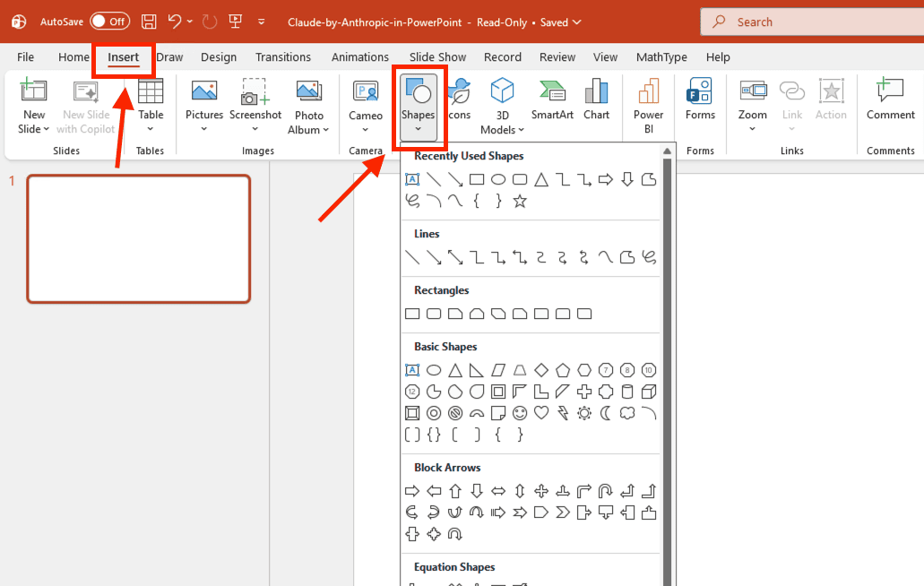
Task: Toggle the AutoSave switch
Action: (x=109, y=22)
